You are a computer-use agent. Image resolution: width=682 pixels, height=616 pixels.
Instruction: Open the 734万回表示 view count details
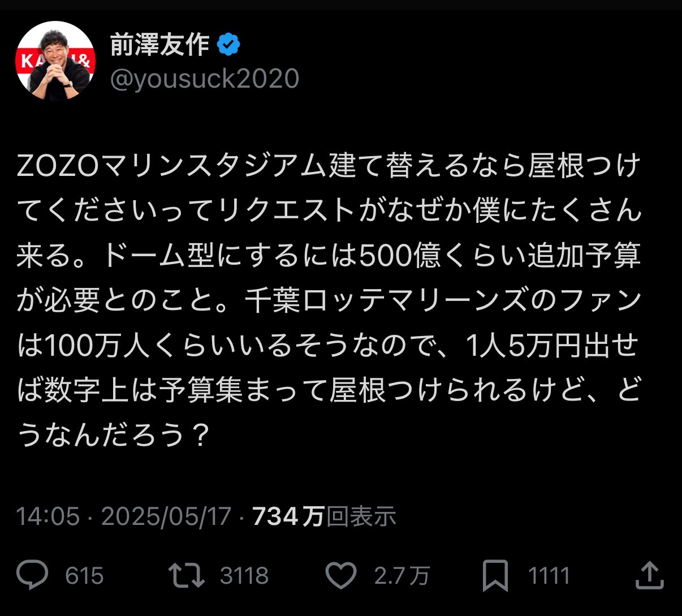[x=325, y=516]
